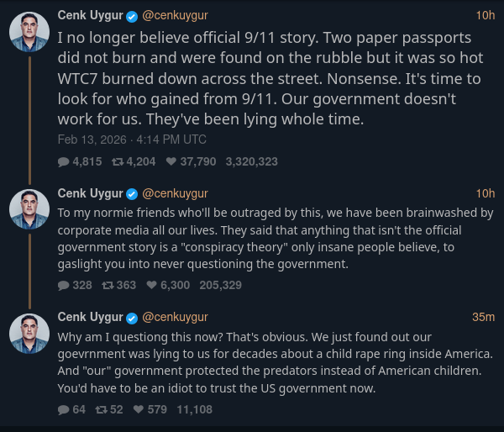Open the 35m timestamp link

pyautogui.click(x=483, y=317)
